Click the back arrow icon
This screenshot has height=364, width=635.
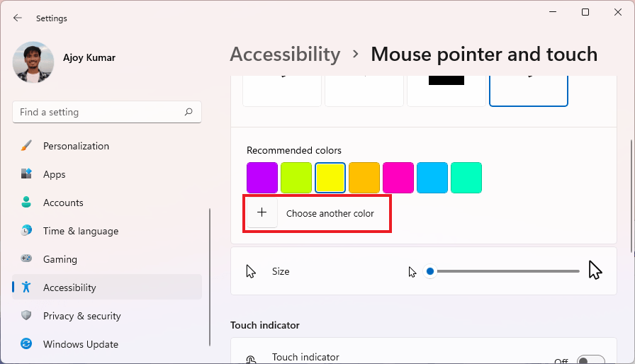(18, 18)
